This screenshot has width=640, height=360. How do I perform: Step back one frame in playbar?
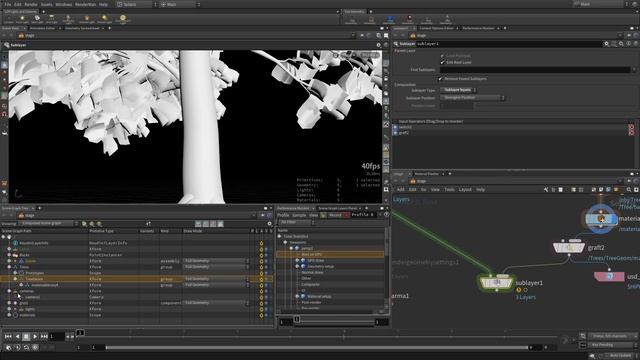tap(17, 336)
